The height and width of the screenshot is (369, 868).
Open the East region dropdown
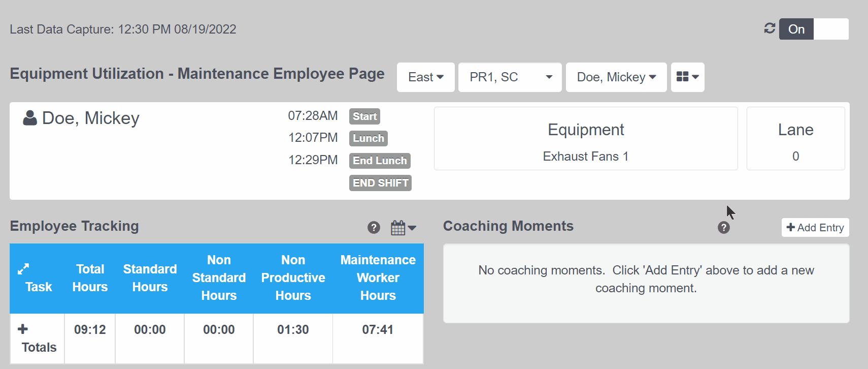tap(425, 77)
